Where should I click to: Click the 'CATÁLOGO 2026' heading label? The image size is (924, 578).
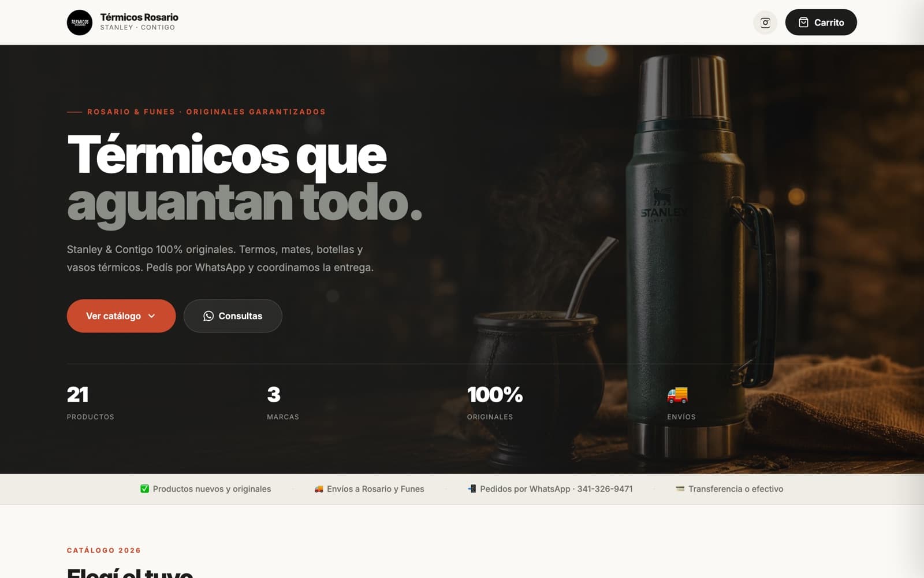coord(104,550)
